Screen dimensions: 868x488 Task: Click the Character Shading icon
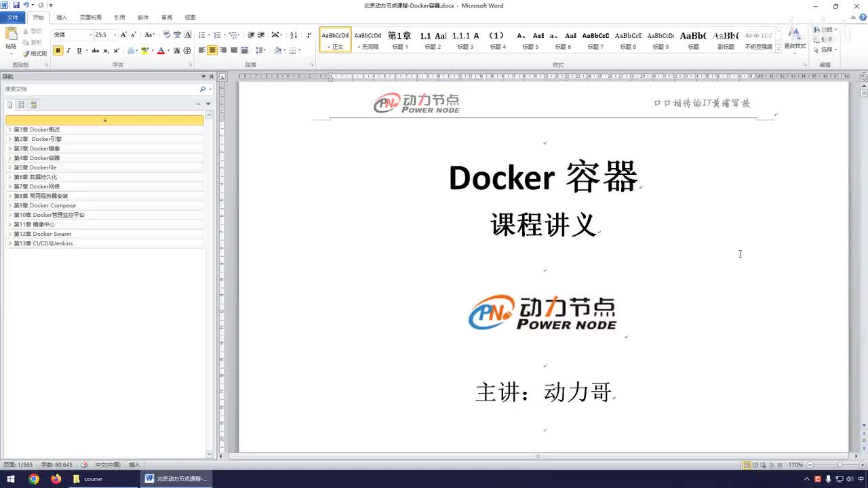[x=177, y=51]
